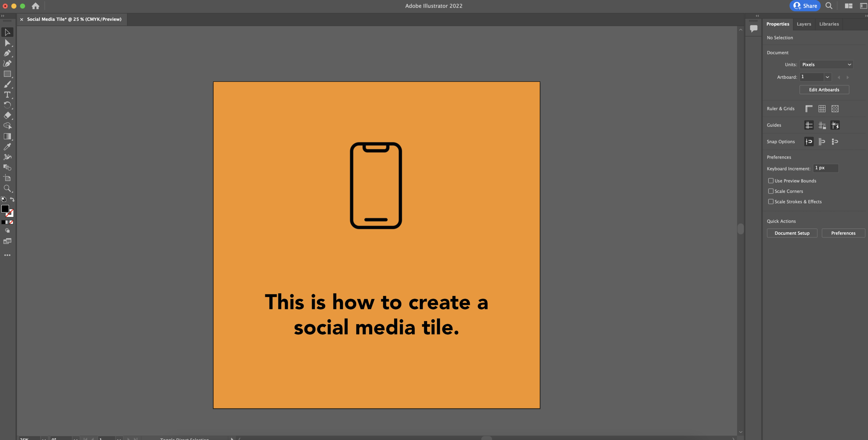This screenshot has height=440, width=868.
Task: Open Document Setup from Quick Actions
Action: click(x=792, y=233)
